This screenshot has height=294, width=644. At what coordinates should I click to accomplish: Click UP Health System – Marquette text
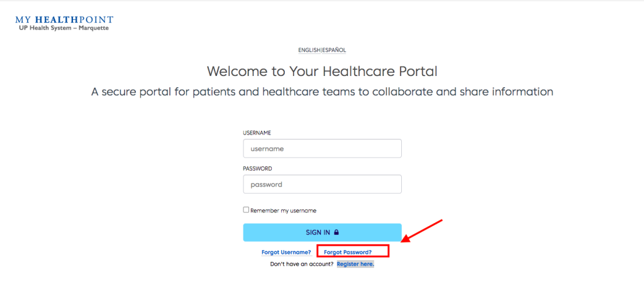coord(64,28)
